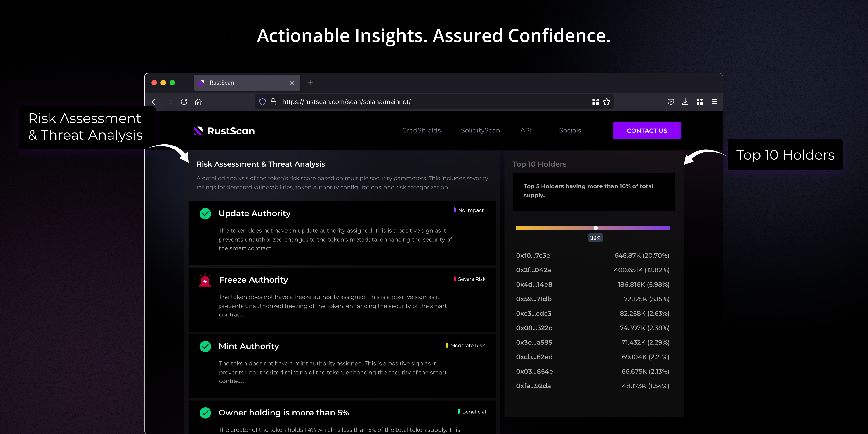The image size is (868, 434).
Task: Click holder address 0xcb...62ed
Action: [534, 357]
